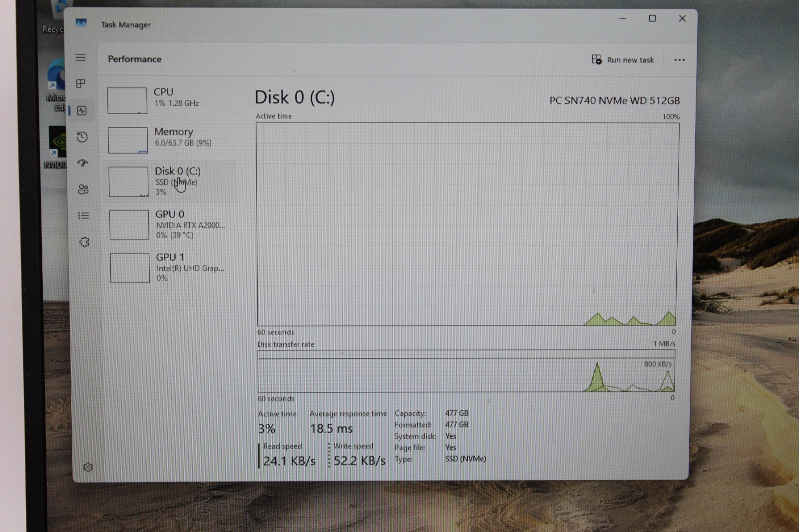Open the Startup apps page icon
Screen dimensions: 799x532
(83, 163)
